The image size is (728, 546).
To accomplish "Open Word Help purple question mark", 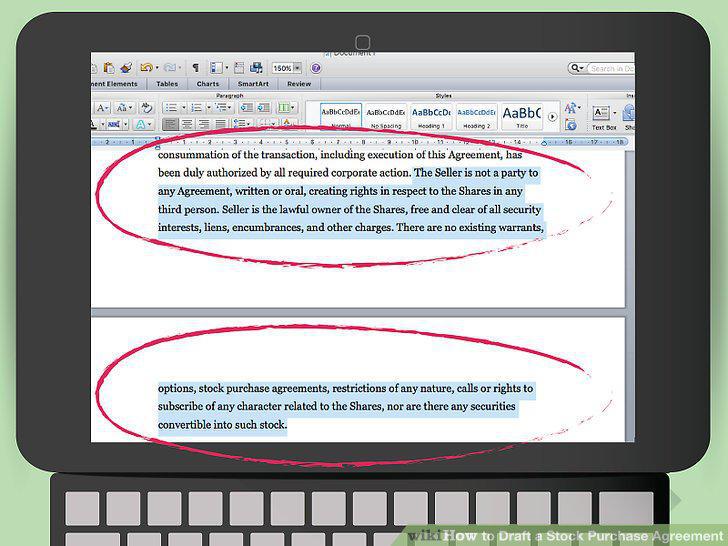I will point(316,68).
